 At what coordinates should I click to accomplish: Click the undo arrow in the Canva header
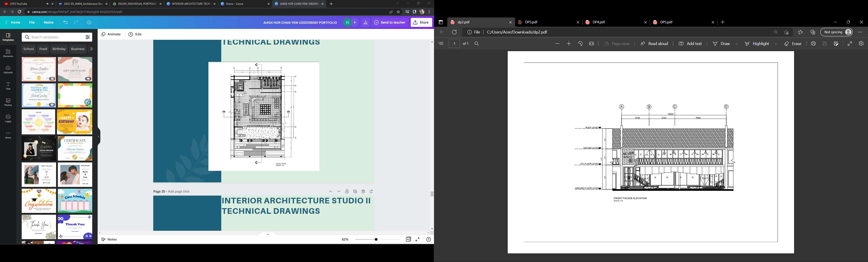pos(65,23)
